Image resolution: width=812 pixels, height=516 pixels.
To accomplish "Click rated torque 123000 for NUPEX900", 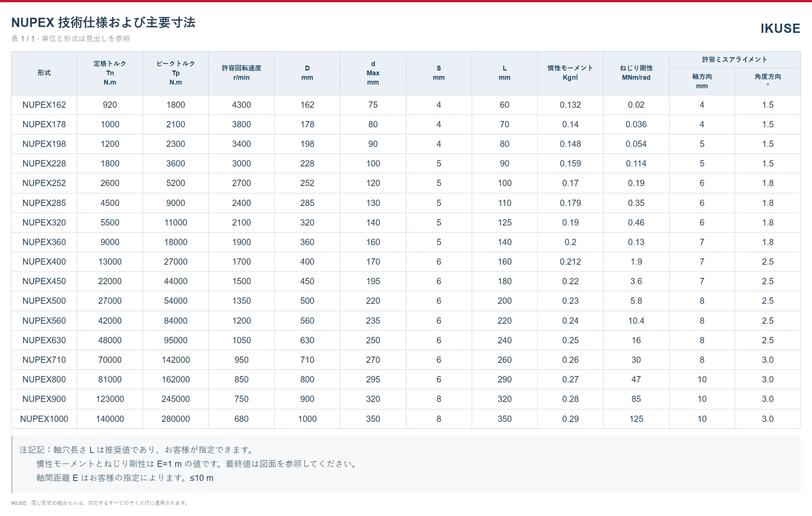I will [x=110, y=399].
